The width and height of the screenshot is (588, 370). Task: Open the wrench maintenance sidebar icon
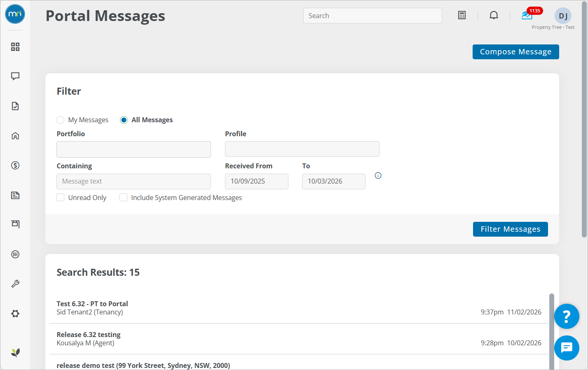pyautogui.click(x=15, y=284)
